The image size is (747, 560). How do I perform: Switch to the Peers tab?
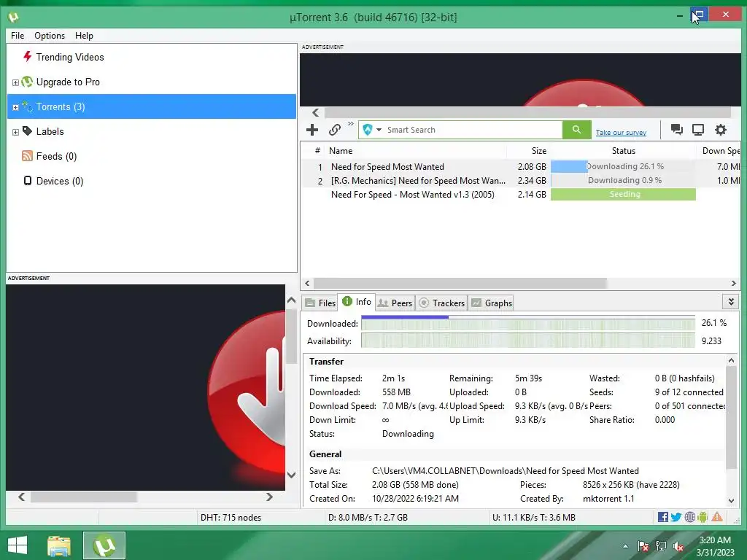[395, 303]
